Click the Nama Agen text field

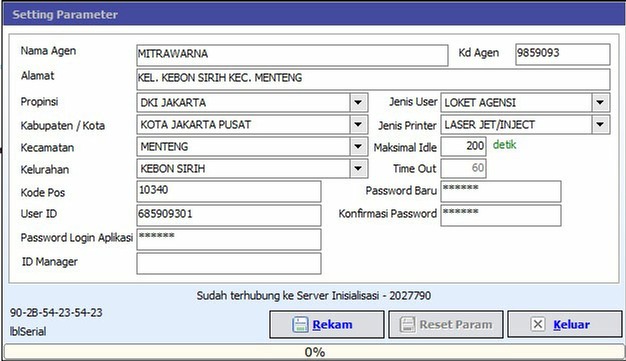(292, 55)
